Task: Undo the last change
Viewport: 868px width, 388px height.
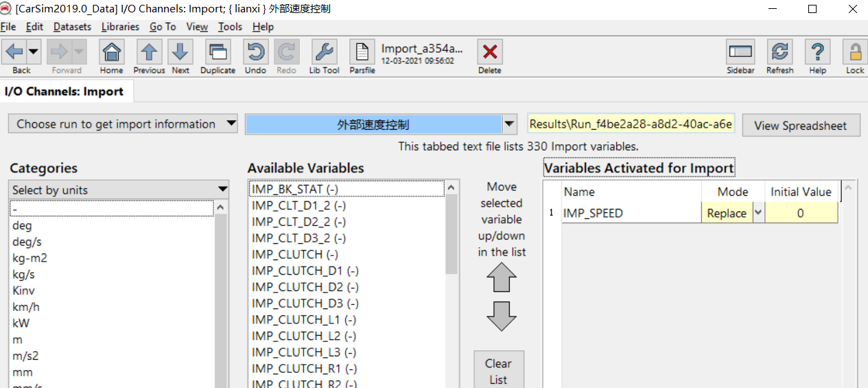Action: 255,52
